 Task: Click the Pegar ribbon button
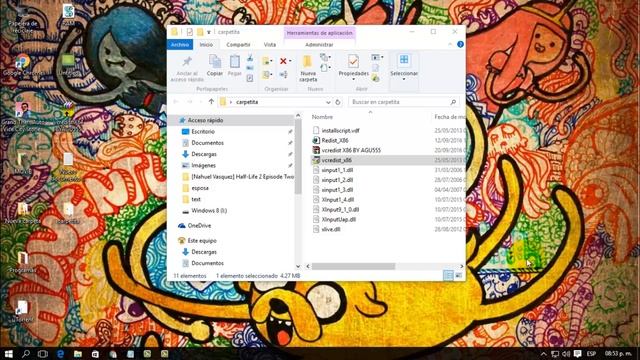[234, 66]
